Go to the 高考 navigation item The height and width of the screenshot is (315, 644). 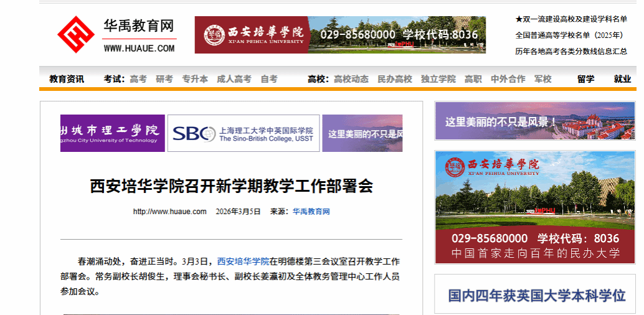[x=138, y=79]
